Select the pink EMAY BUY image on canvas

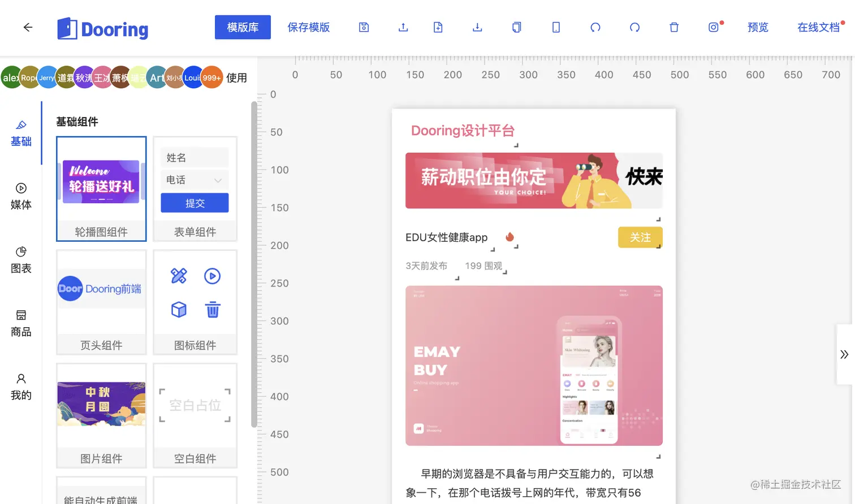[x=534, y=366]
